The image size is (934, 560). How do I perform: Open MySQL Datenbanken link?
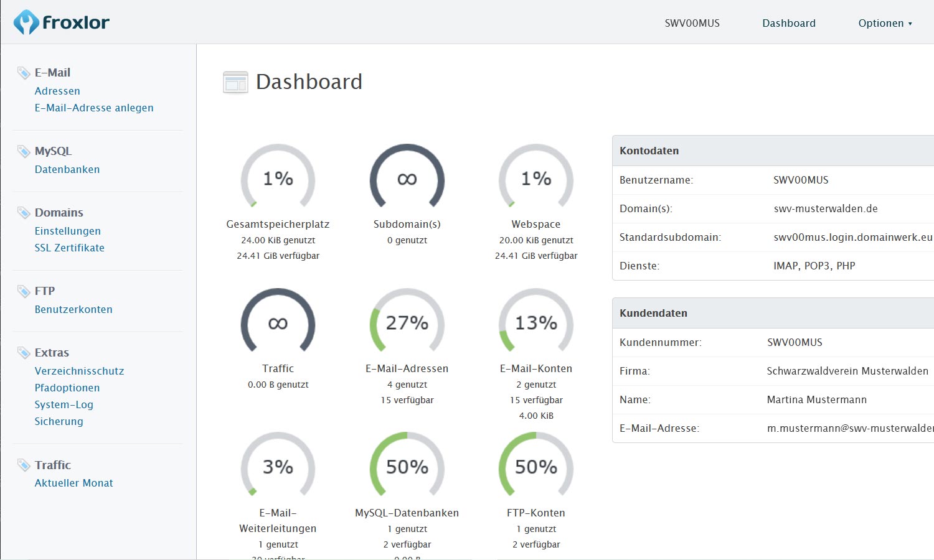pos(67,169)
